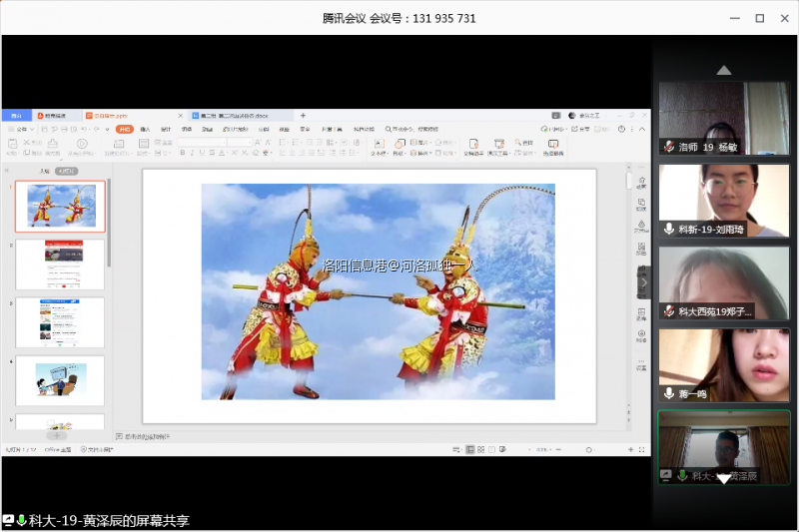Open the font color A dropdown

point(222,153)
